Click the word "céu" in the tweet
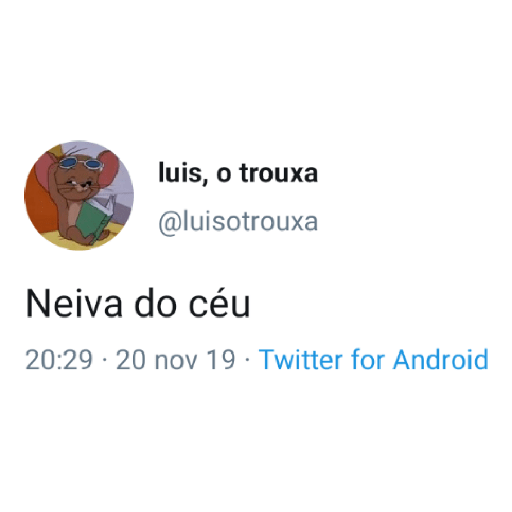 point(219,304)
